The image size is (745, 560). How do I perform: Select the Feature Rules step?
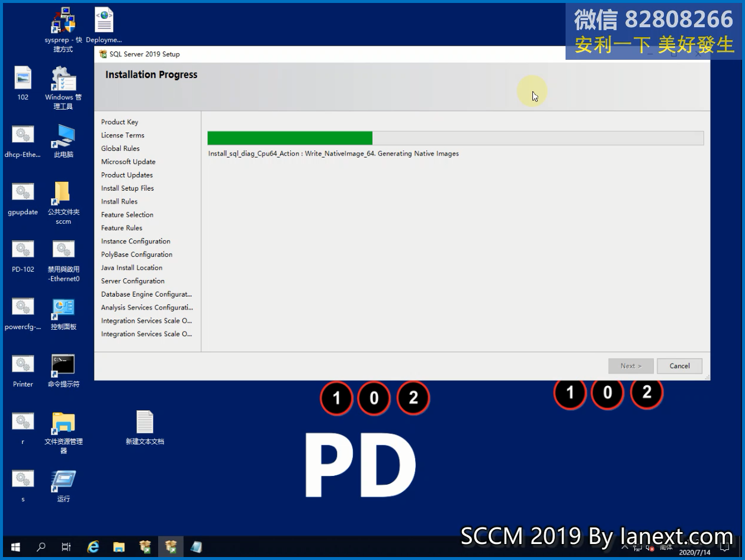tap(121, 228)
